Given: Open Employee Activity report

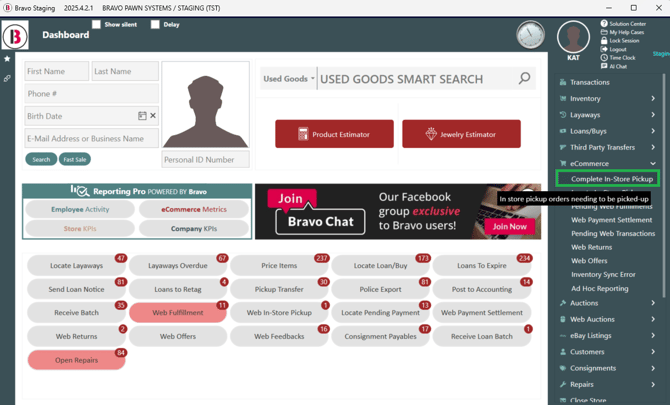Looking at the screenshot, I should [x=80, y=209].
